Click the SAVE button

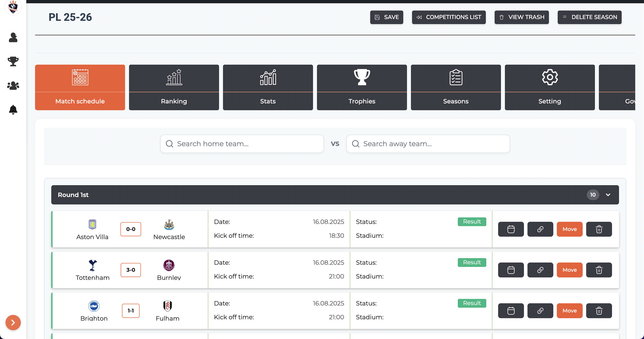pos(386,17)
